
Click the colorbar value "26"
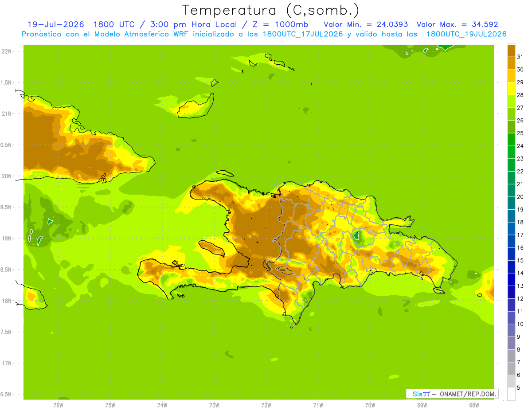pos(520,120)
